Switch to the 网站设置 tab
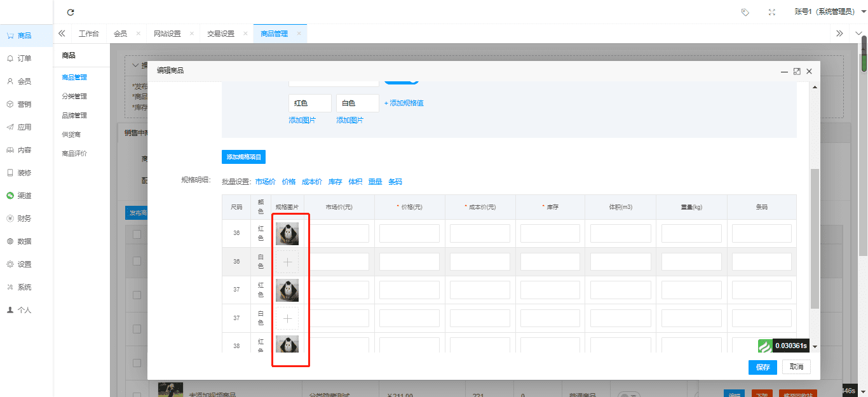Image resolution: width=868 pixels, height=397 pixels. click(167, 34)
